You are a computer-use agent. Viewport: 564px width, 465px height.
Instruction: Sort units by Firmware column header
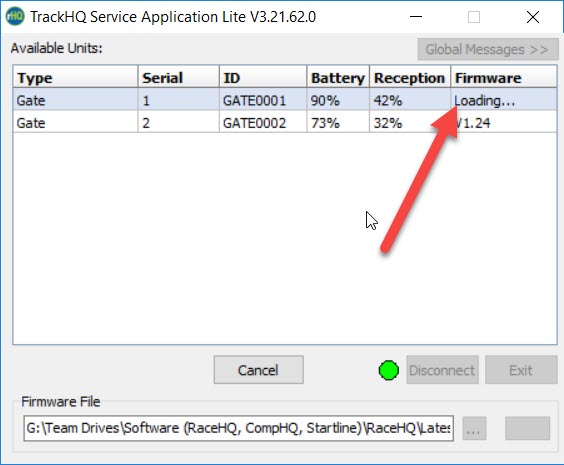(x=504, y=77)
